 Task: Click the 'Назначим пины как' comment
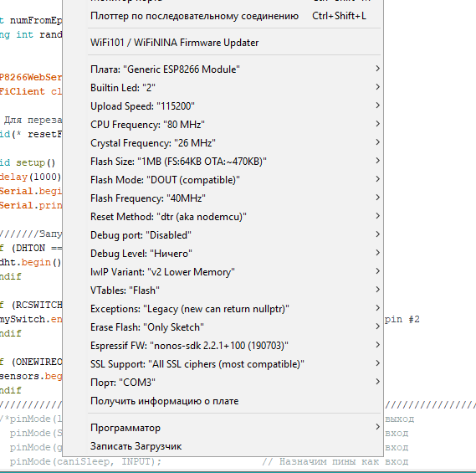[329, 462]
